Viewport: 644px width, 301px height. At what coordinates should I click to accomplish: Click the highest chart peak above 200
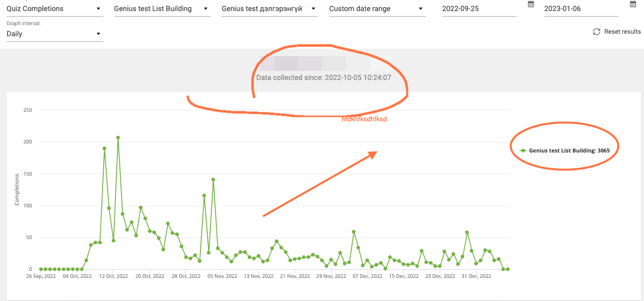[118, 137]
